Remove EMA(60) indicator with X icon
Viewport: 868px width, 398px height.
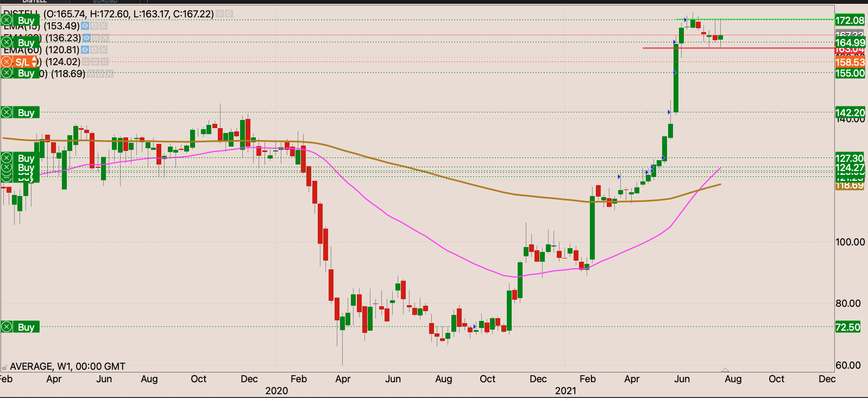(x=103, y=50)
